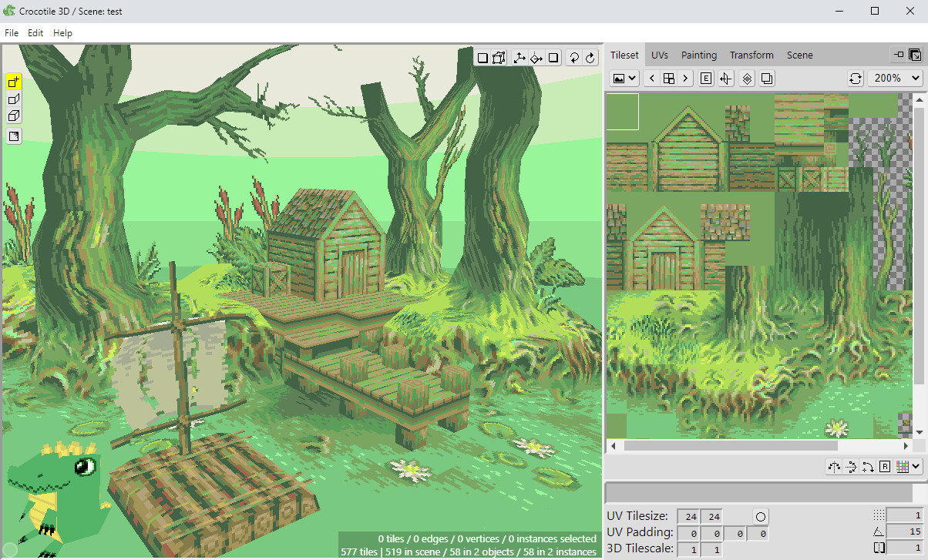
Task: Toggle the flip/mirror tile icon in the tileset toolbar
Action: 725,78
